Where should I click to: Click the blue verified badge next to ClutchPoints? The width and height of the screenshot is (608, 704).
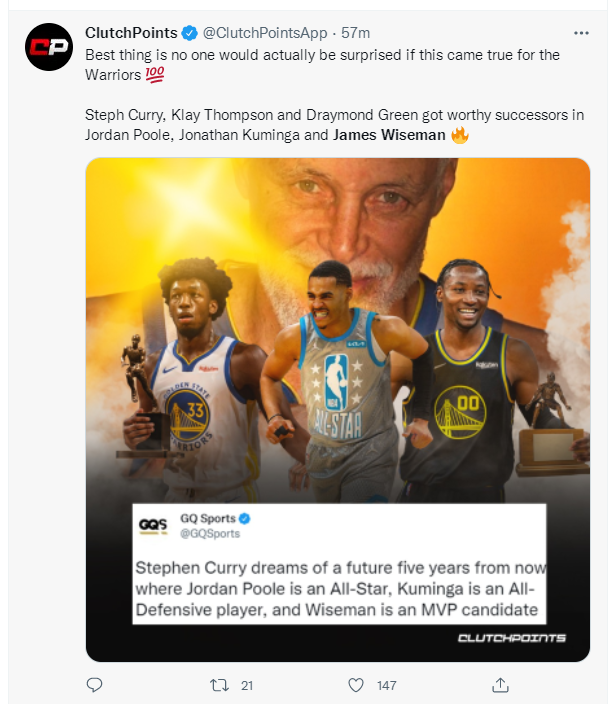pyautogui.click(x=189, y=33)
